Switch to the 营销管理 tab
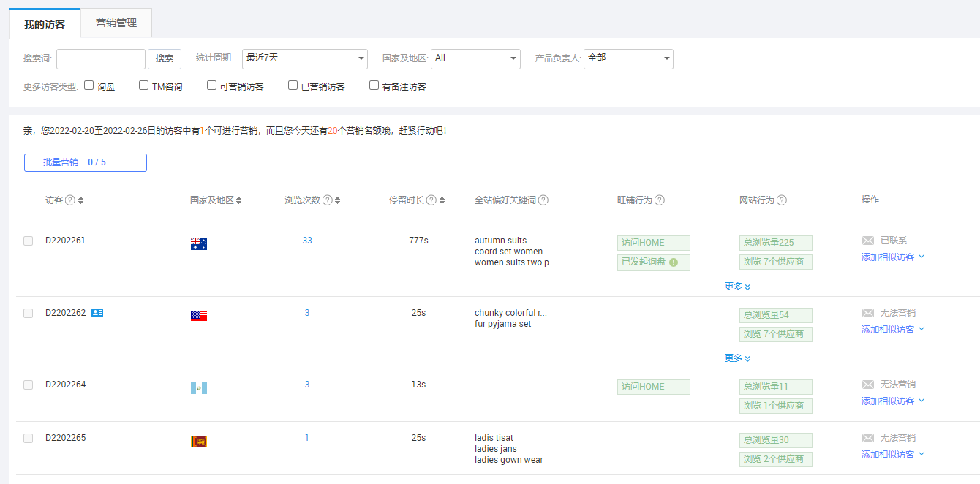 [115, 23]
